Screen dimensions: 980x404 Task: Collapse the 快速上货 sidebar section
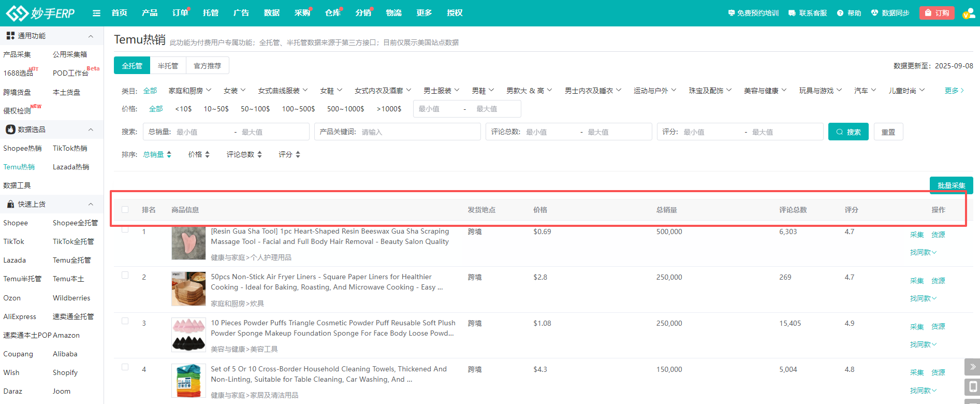pos(91,204)
